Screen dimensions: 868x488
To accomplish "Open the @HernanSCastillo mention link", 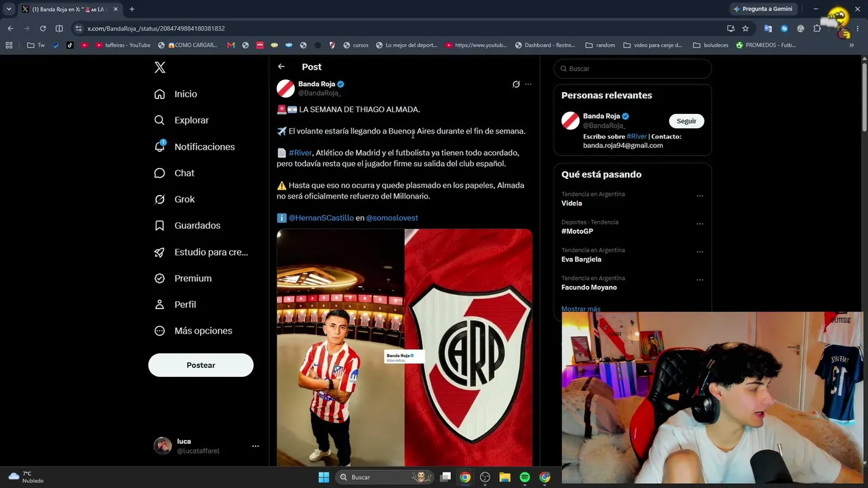I will coord(321,218).
